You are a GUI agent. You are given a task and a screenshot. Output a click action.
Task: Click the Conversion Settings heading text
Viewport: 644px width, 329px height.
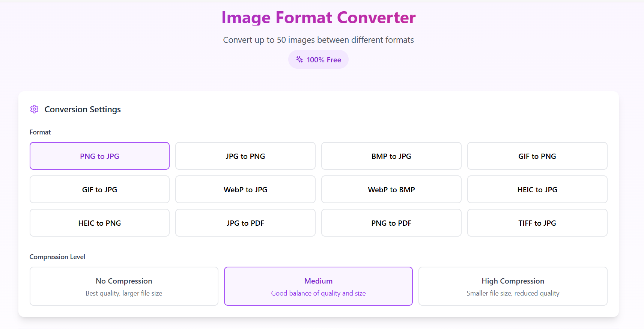83,109
